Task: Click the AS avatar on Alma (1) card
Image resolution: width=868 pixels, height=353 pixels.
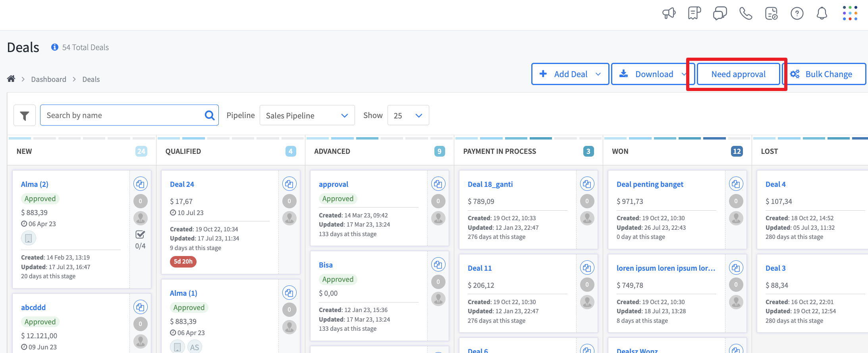Action: coord(195,347)
